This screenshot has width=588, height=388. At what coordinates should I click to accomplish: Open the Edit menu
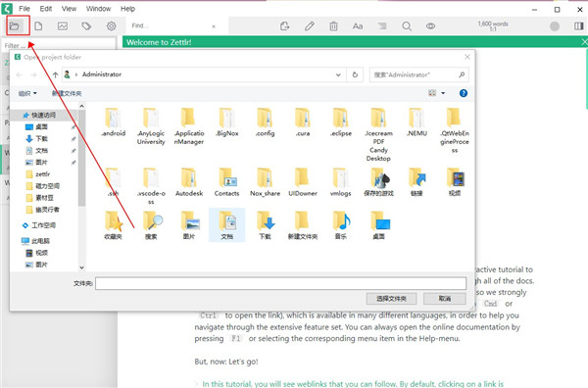[x=46, y=8]
